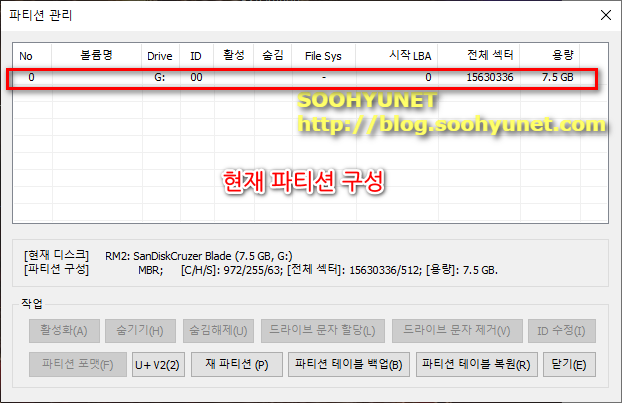This screenshot has height=403, width=622.
Task: Click the File Sys column header
Action: click(x=323, y=56)
